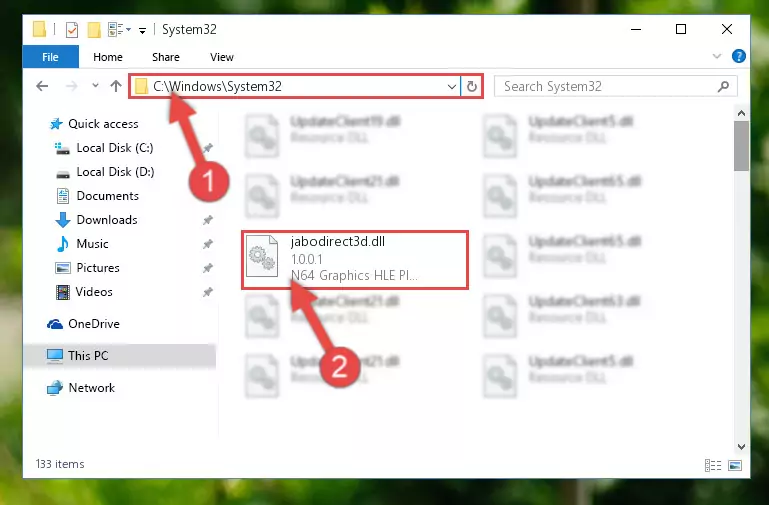This screenshot has width=769, height=505.
Task: Click the This PC monitor icon
Action: click(x=55, y=355)
